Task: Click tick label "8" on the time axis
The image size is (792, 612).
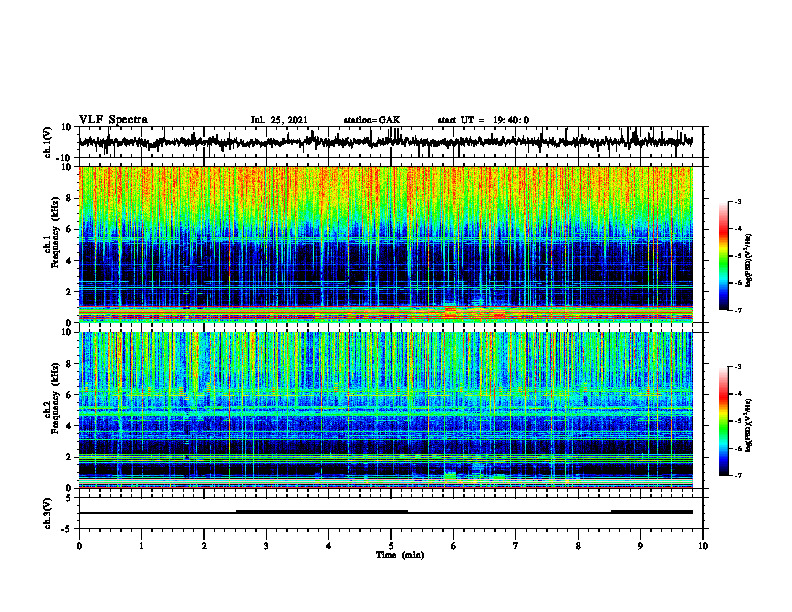Action: (x=578, y=546)
